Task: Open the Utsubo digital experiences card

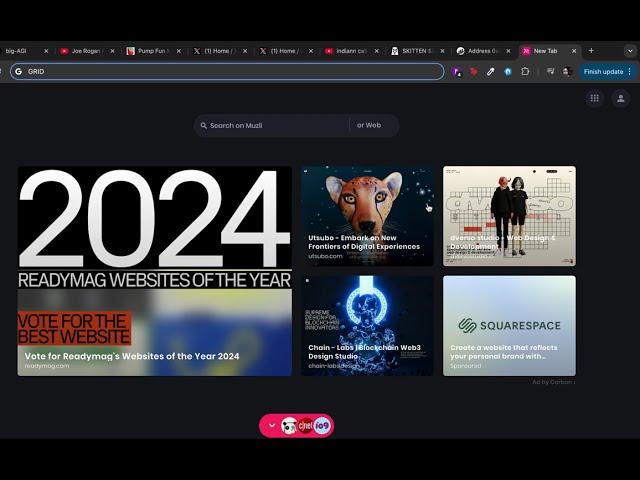Action: [367, 216]
